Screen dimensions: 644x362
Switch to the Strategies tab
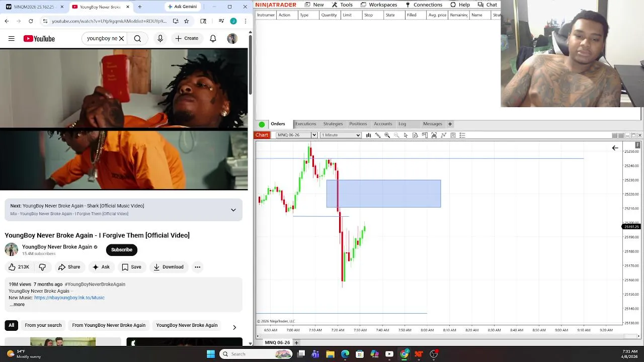point(333,124)
